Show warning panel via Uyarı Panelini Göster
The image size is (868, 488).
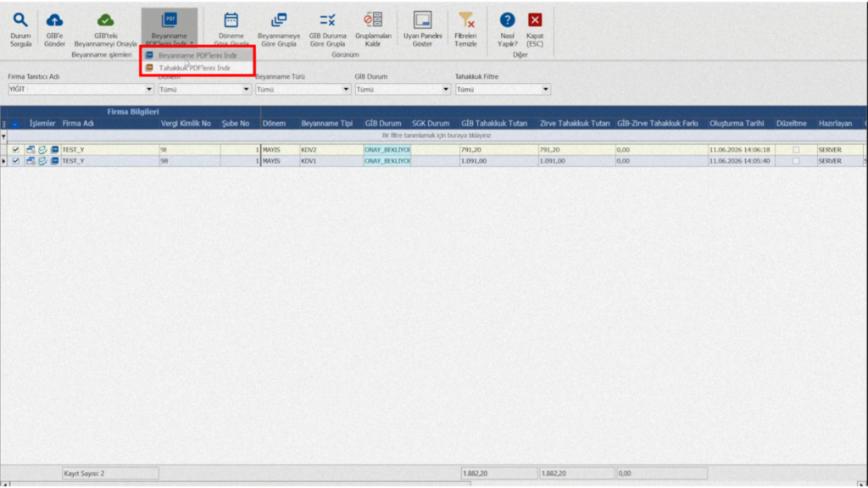click(x=422, y=20)
